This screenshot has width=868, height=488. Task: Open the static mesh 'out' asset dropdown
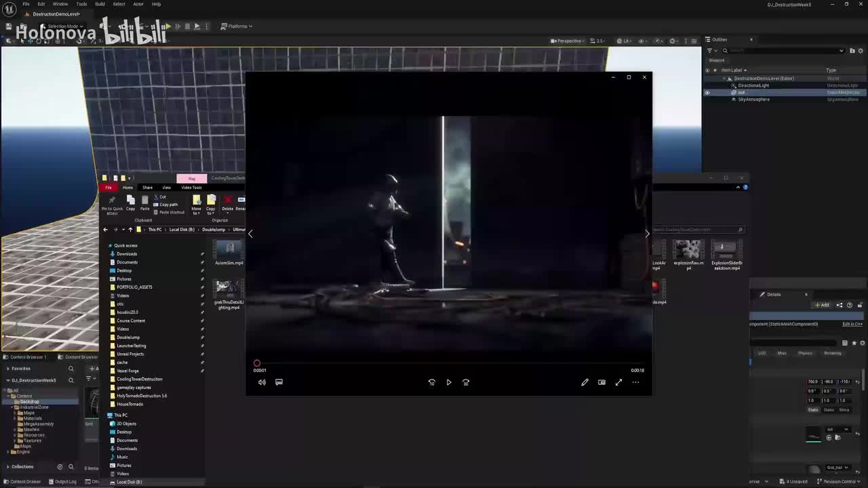click(x=837, y=430)
